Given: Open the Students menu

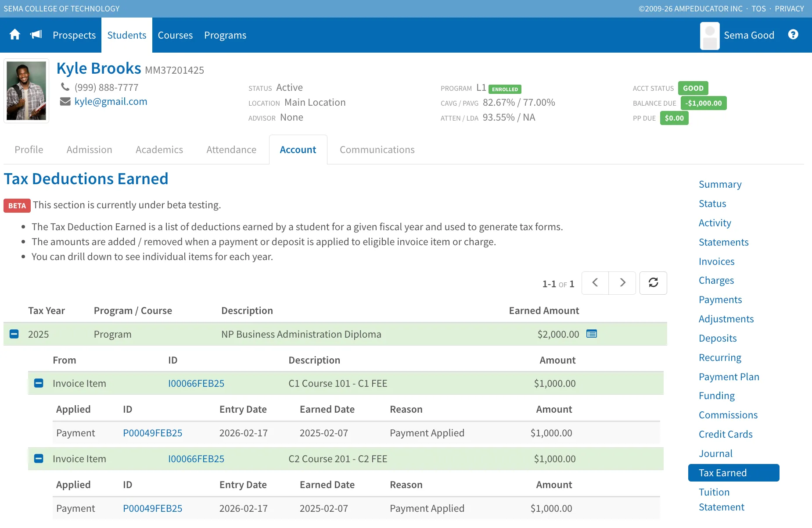Looking at the screenshot, I should pos(127,35).
